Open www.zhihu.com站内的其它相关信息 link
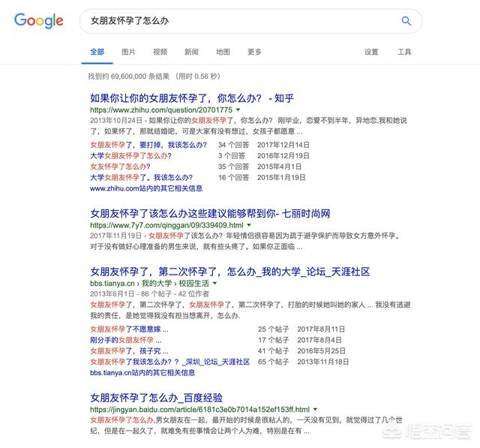The height and width of the screenshot is (448, 480). (146, 188)
